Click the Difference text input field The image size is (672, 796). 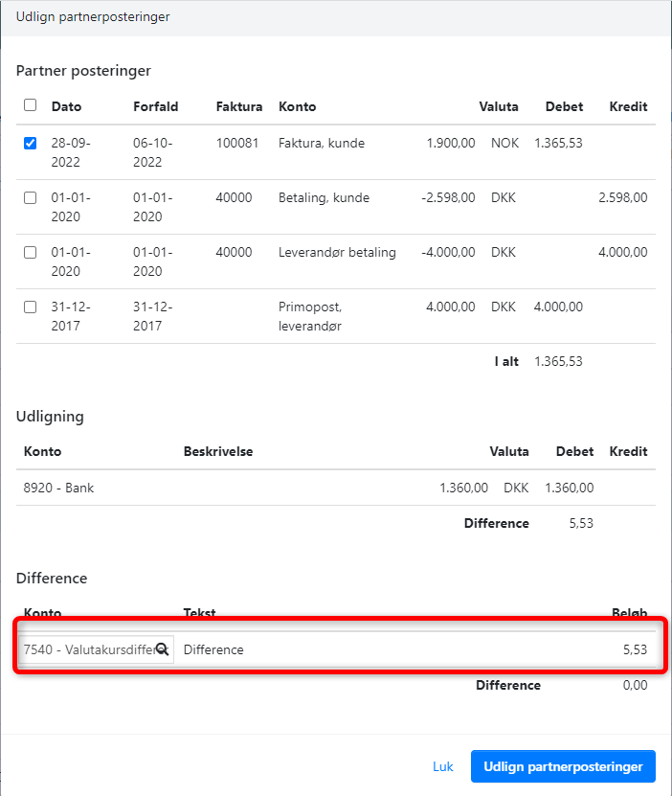coord(383,649)
